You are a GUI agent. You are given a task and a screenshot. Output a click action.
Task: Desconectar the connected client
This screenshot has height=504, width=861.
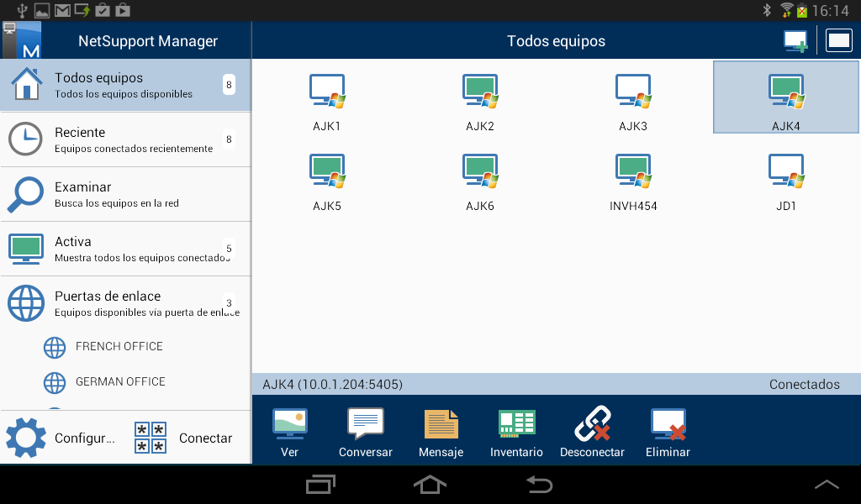tap(592, 431)
